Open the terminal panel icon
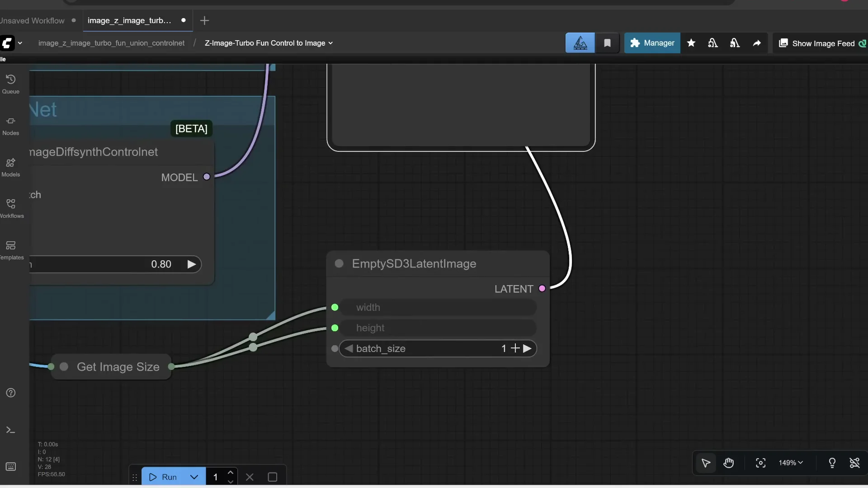 11,430
